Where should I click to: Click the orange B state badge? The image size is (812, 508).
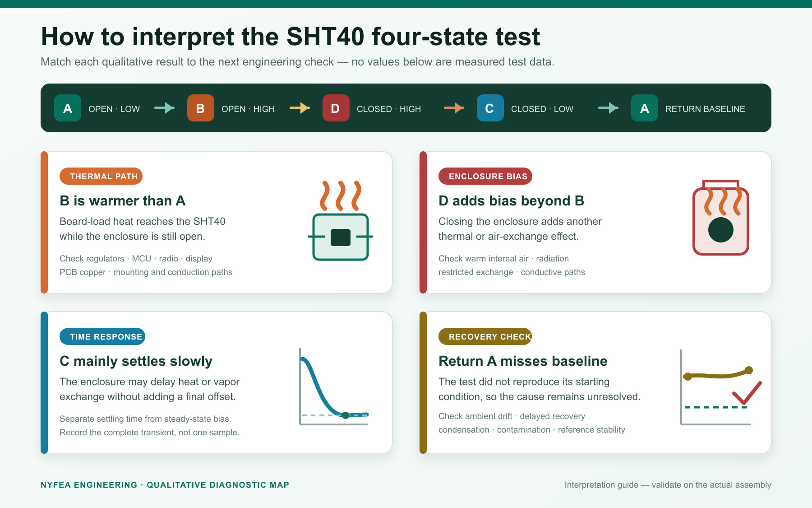(201, 108)
